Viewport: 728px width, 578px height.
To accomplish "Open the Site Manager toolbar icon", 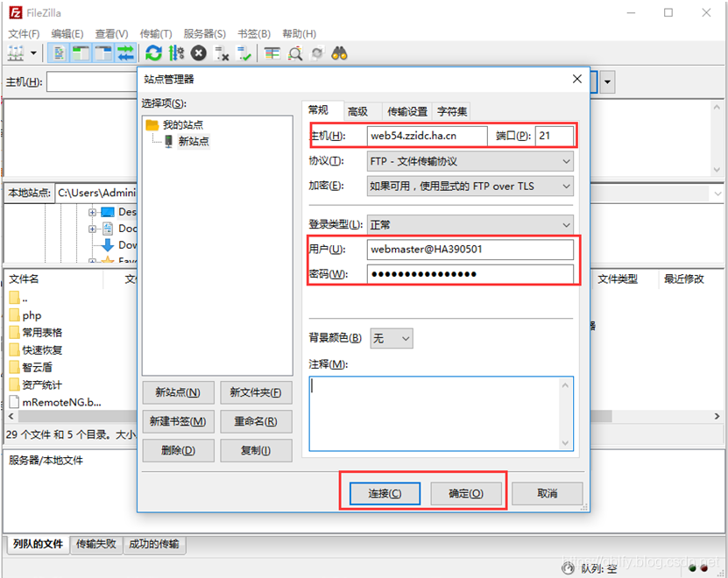I will (x=16, y=53).
